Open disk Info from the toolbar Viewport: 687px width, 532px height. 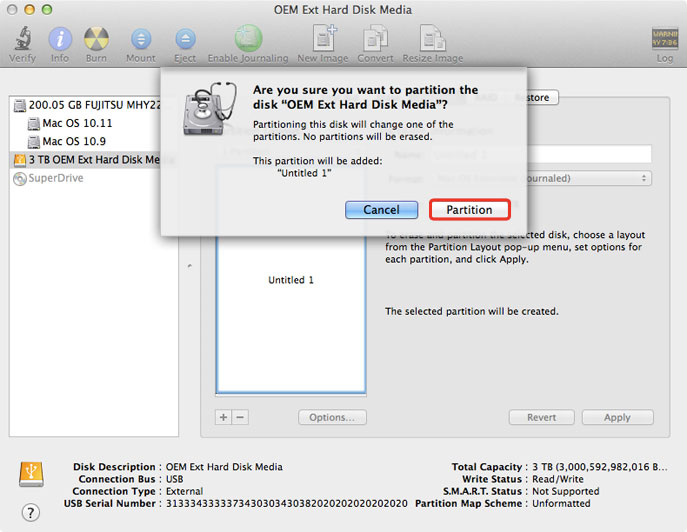tap(60, 39)
